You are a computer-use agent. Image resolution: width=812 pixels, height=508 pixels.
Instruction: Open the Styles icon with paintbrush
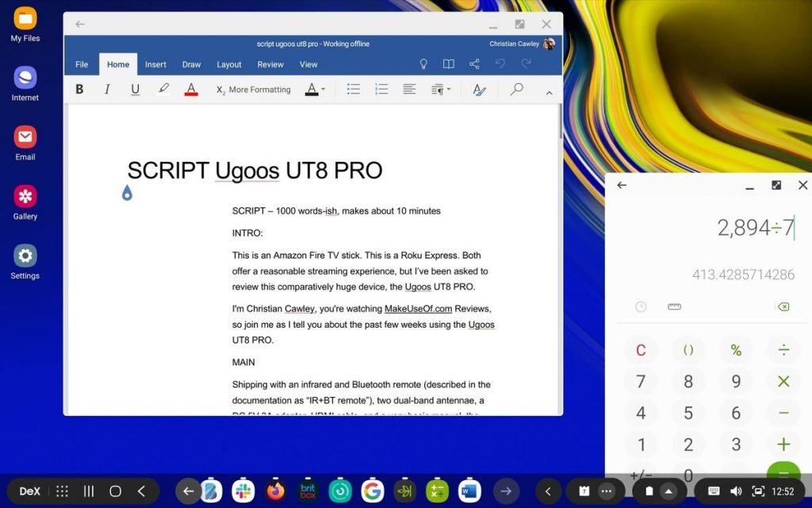pos(479,90)
